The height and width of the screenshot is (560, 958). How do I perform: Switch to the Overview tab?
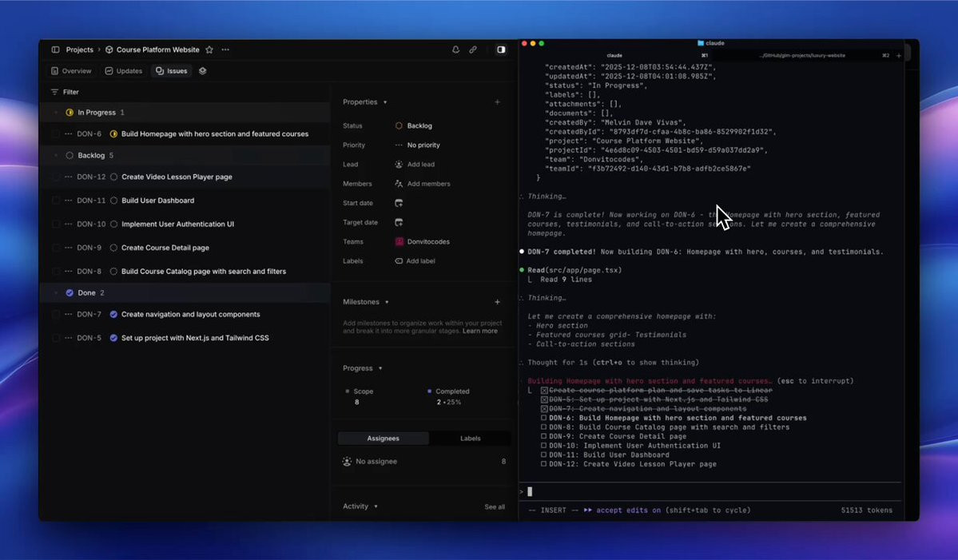click(71, 71)
